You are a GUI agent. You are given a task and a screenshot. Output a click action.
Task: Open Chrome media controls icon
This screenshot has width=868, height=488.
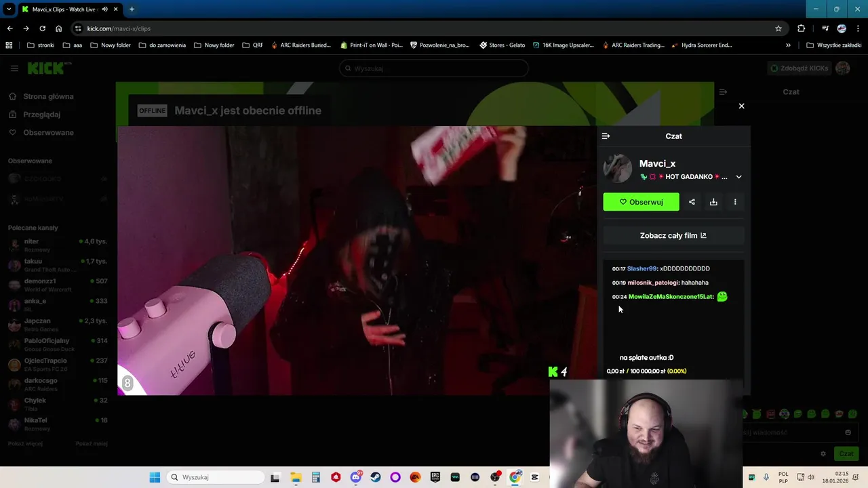coord(825,28)
